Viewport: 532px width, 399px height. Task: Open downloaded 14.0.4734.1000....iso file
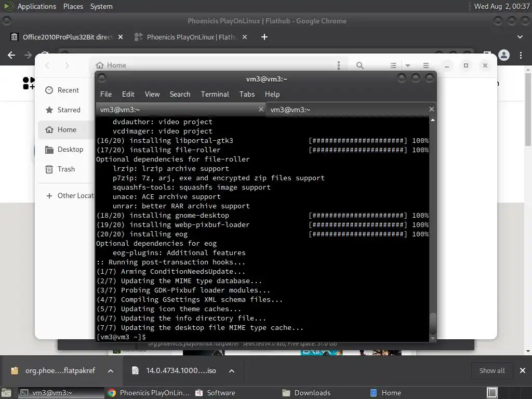click(x=175, y=370)
